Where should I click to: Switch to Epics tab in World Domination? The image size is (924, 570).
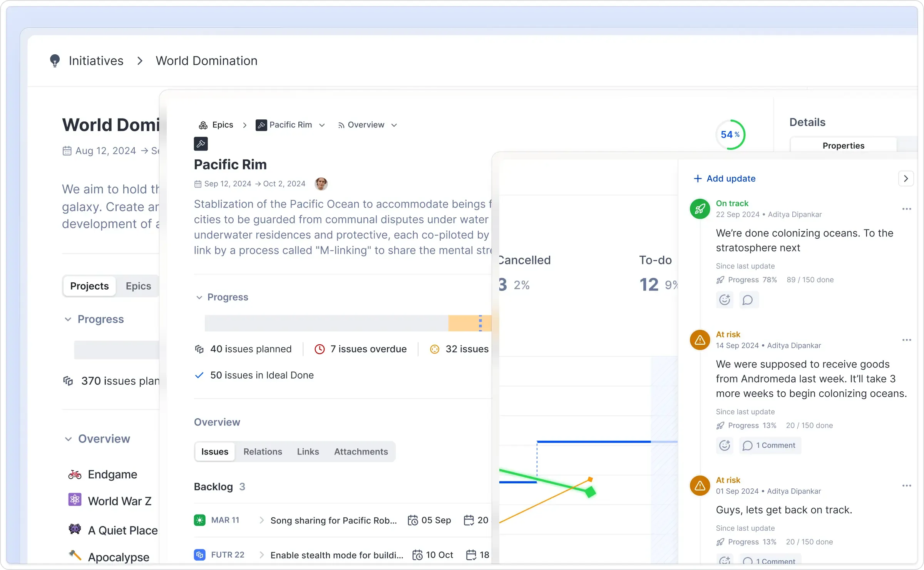point(138,286)
